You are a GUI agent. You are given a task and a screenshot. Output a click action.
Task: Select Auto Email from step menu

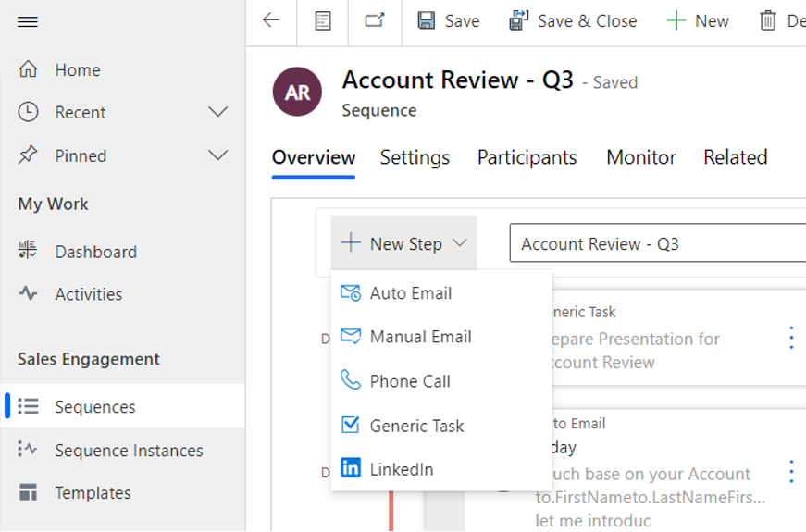441,293
